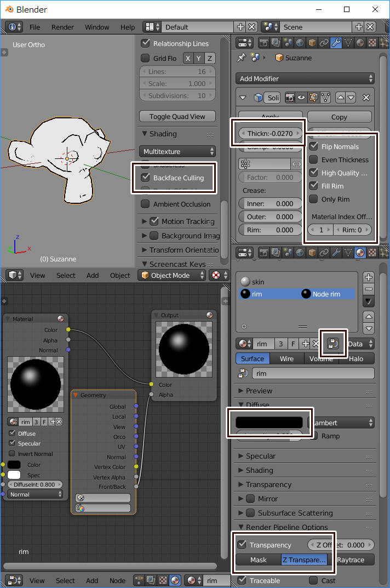Viewport: 390px width, 588px height.
Task: Move material slot down in the list
Action: 369,328
